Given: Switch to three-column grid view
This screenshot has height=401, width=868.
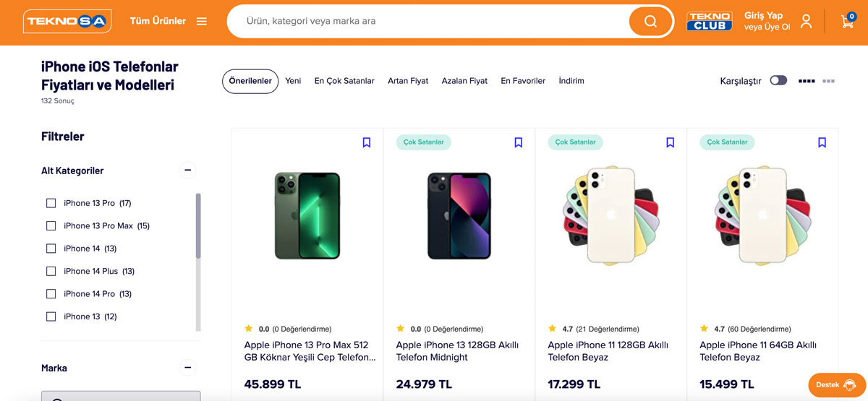Looking at the screenshot, I should [x=828, y=81].
